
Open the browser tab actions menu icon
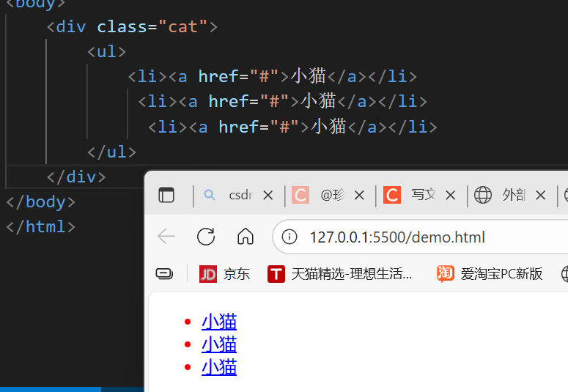point(166,196)
